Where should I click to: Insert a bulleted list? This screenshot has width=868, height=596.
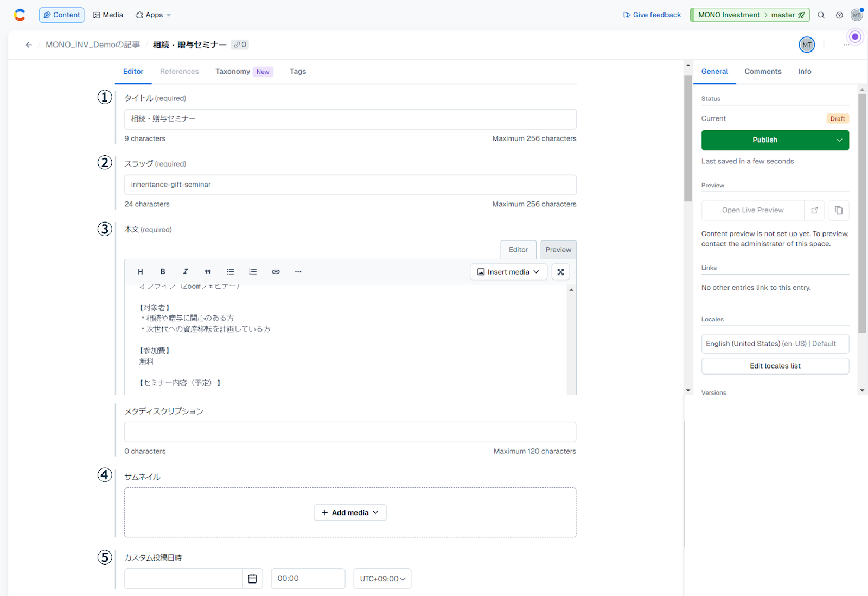[x=231, y=272]
